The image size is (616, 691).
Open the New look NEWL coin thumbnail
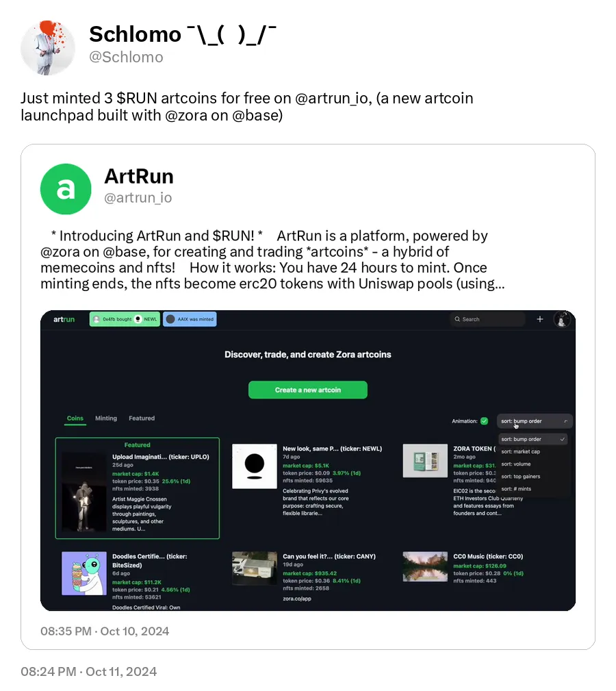(x=255, y=466)
